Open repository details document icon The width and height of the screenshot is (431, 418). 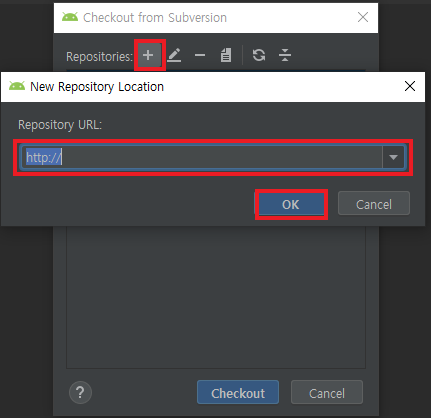(226, 55)
